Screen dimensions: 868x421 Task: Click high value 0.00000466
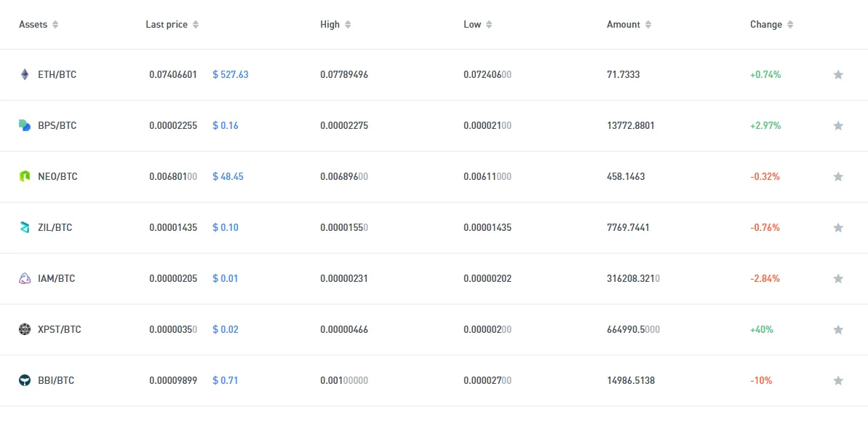point(343,329)
